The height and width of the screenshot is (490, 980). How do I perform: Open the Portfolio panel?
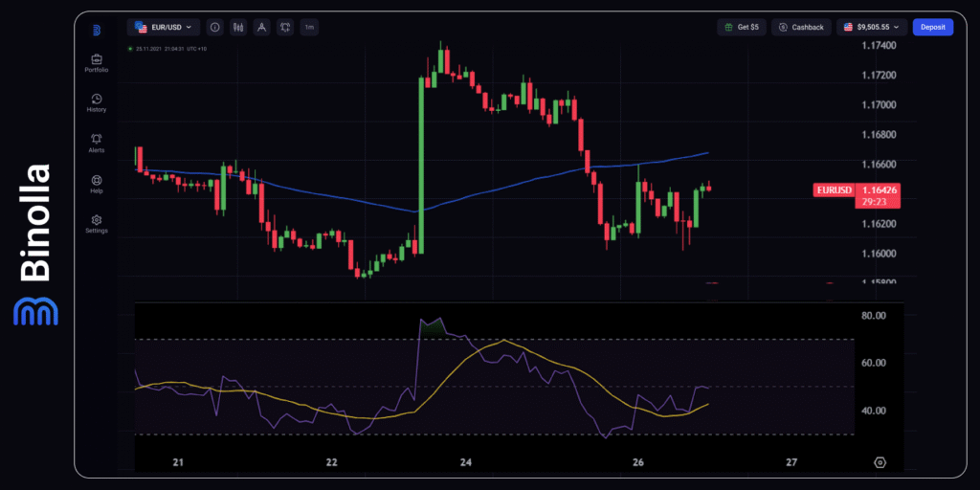[x=96, y=63]
